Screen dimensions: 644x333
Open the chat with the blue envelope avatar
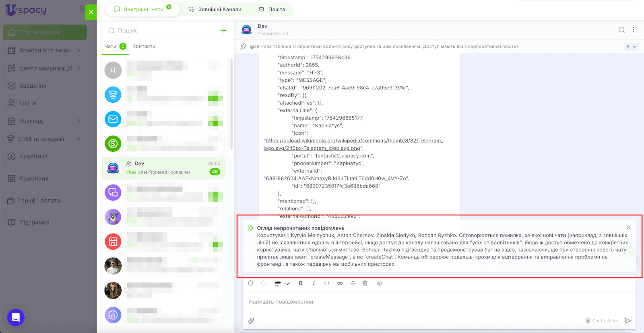[163, 119]
